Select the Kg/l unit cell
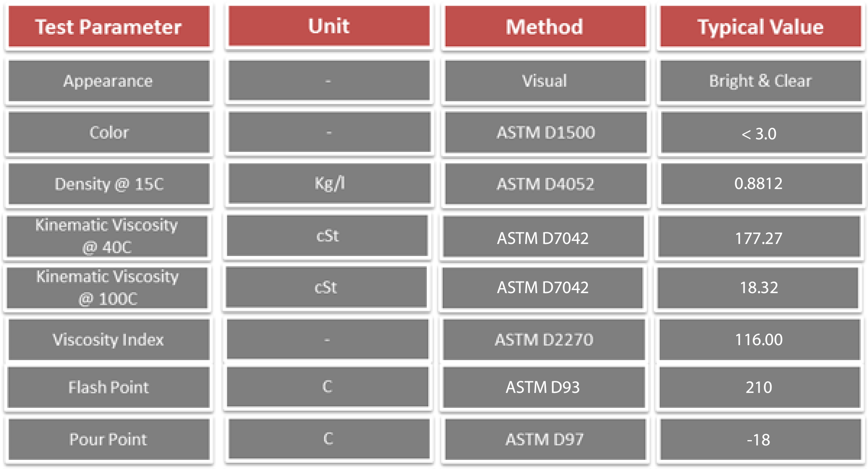This screenshot has height=469, width=868. [x=329, y=183]
